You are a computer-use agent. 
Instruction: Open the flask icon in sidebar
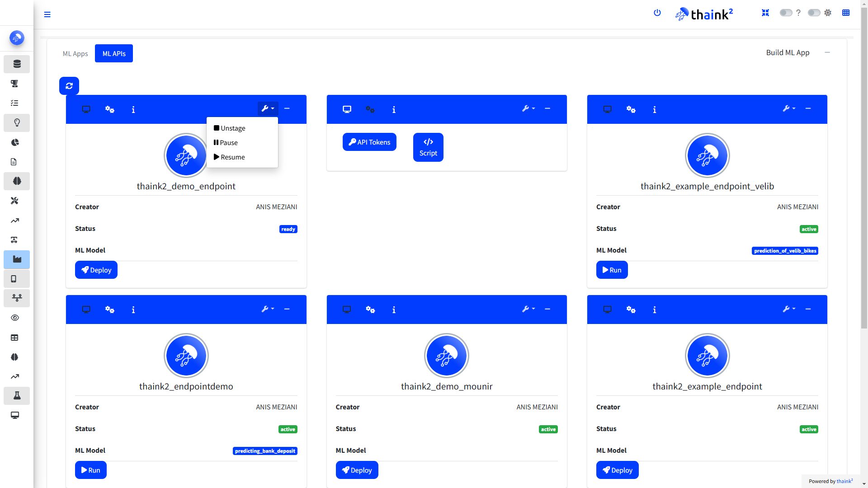point(17,396)
